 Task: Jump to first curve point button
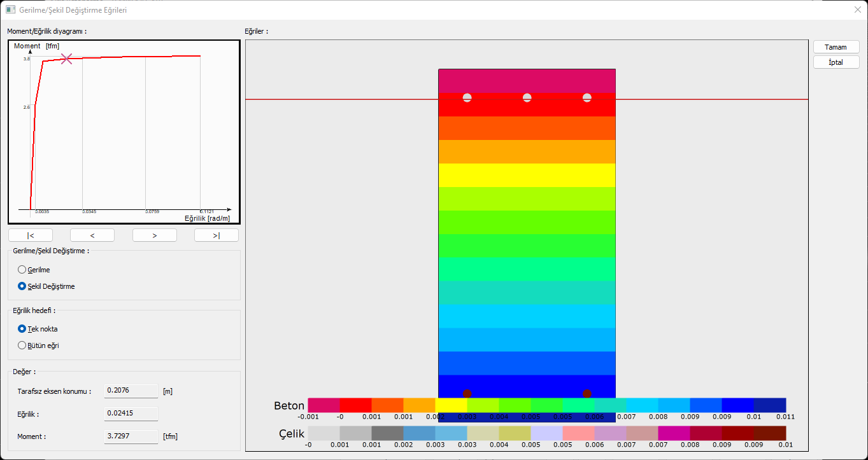click(31, 235)
